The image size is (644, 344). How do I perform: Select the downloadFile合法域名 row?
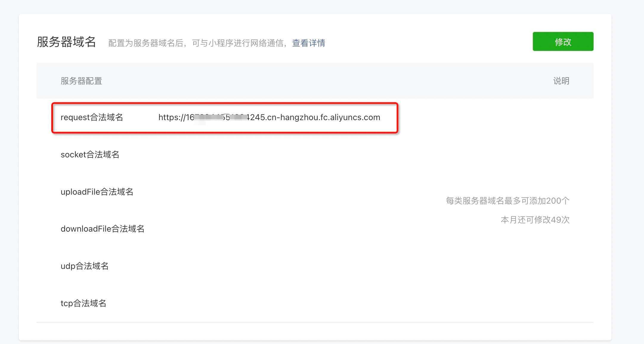[x=103, y=229]
